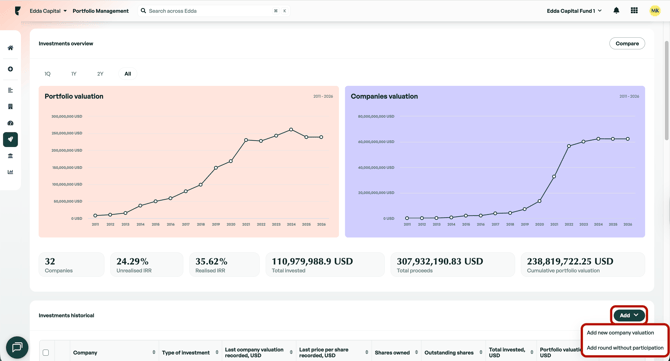Click the 32 Companies stat card
This screenshot has width=670, height=361.
(x=71, y=264)
